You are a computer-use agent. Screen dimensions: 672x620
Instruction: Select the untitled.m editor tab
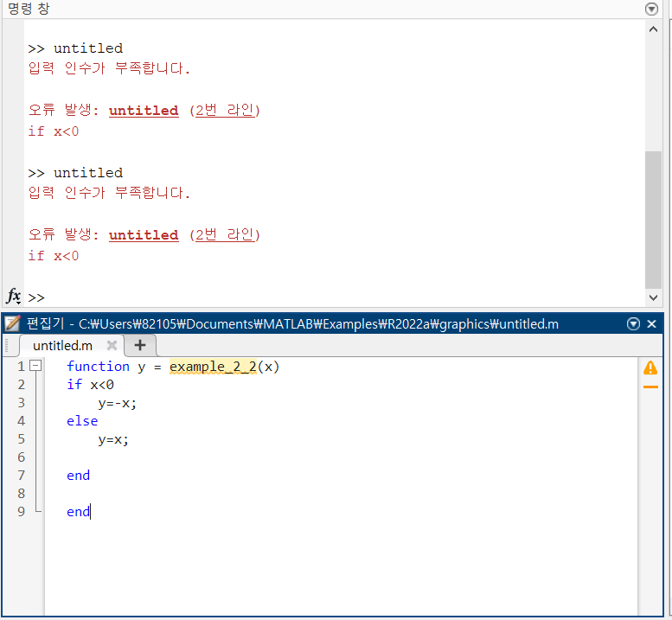[62, 346]
